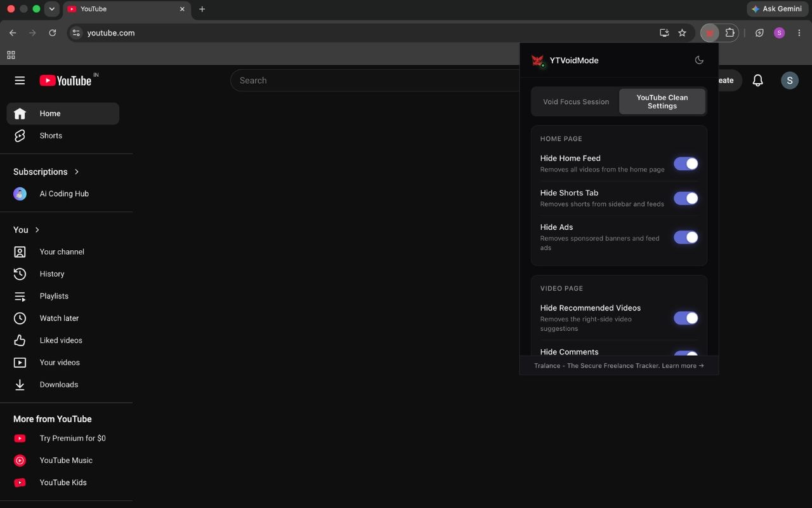Select the YouTube Clean Settings tab
The image size is (812, 508).
[662, 102]
